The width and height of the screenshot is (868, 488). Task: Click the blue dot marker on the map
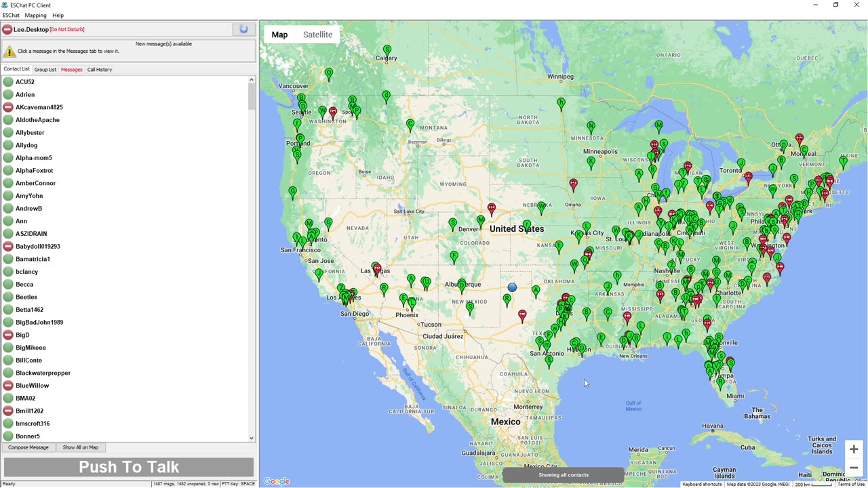(x=512, y=287)
